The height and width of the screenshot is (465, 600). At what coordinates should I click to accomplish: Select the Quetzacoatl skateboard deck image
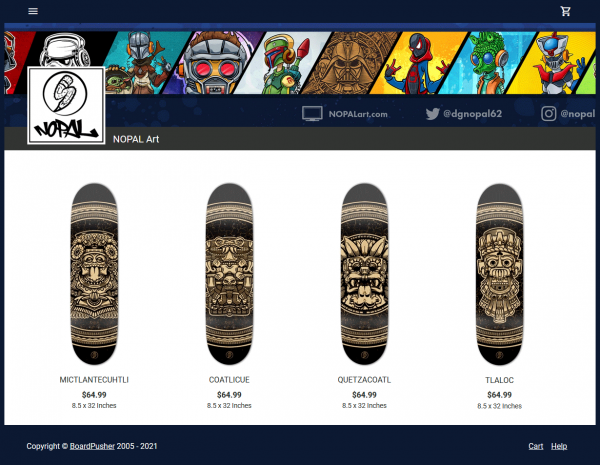[x=364, y=274]
